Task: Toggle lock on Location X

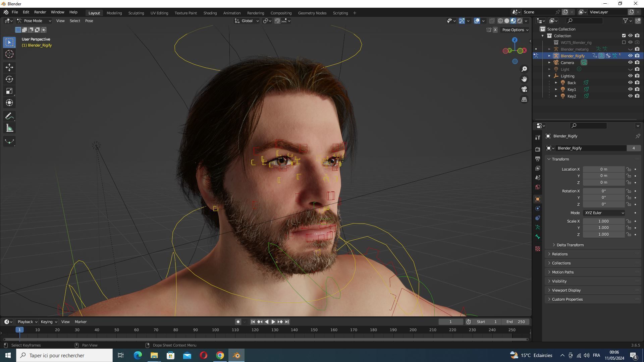Action: click(629, 169)
